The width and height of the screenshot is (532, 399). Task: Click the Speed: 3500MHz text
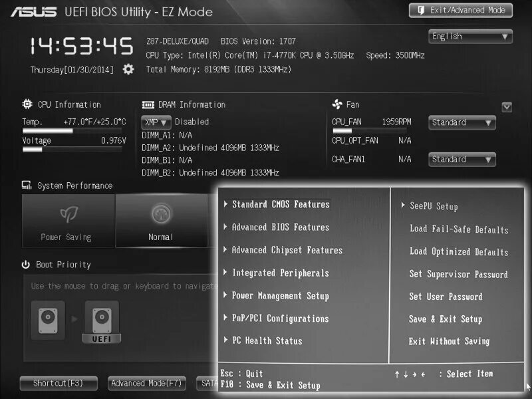click(395, 55)
